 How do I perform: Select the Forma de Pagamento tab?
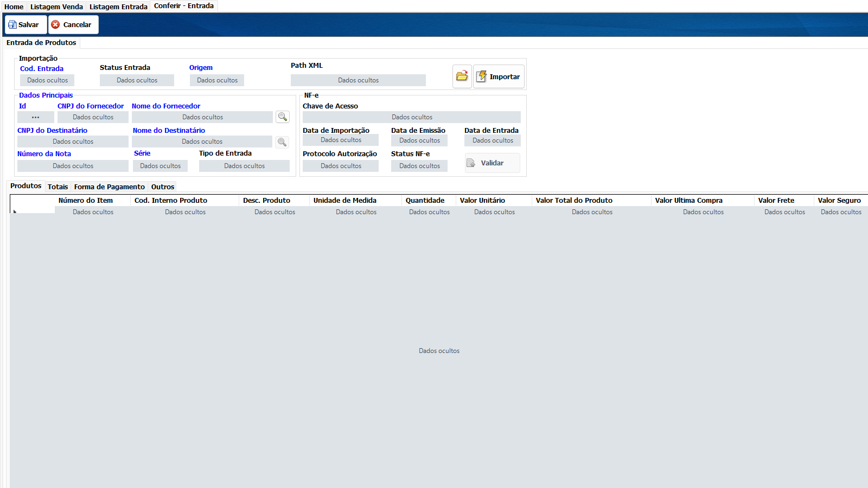(x=110, y=187)
